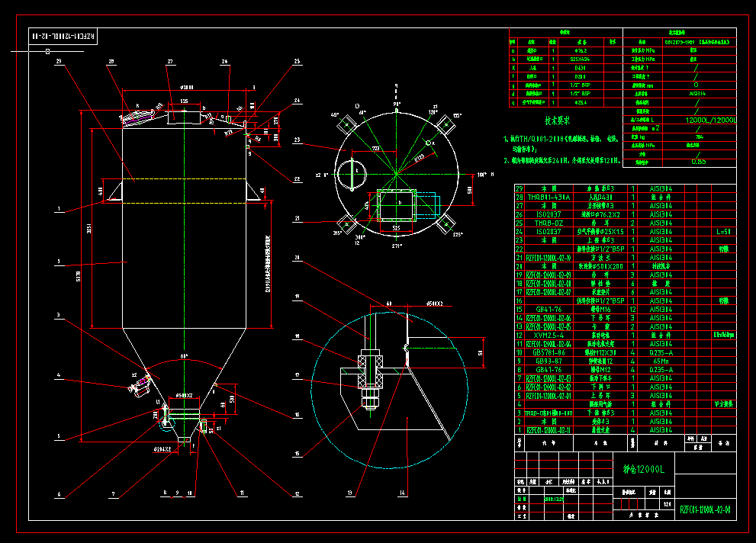Click the 技术要求 heading
This screenshot has width=756, height=543.
558,119
